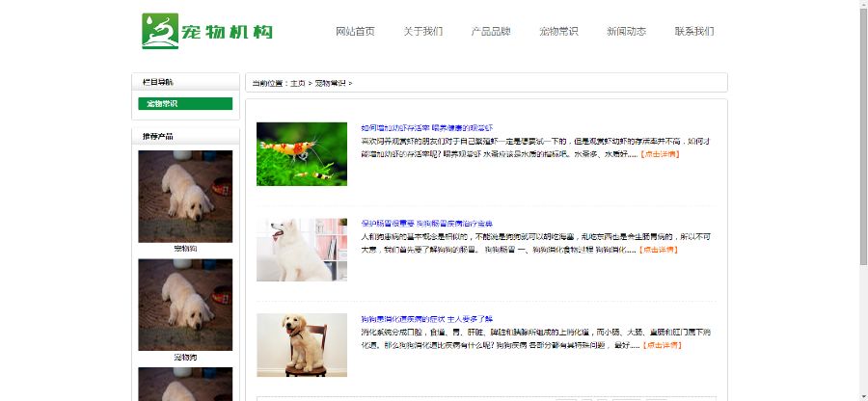Screen dimensions: 868x401
Task: Open the 新闻动态 menu item
Action: click(x=626, y=32)
